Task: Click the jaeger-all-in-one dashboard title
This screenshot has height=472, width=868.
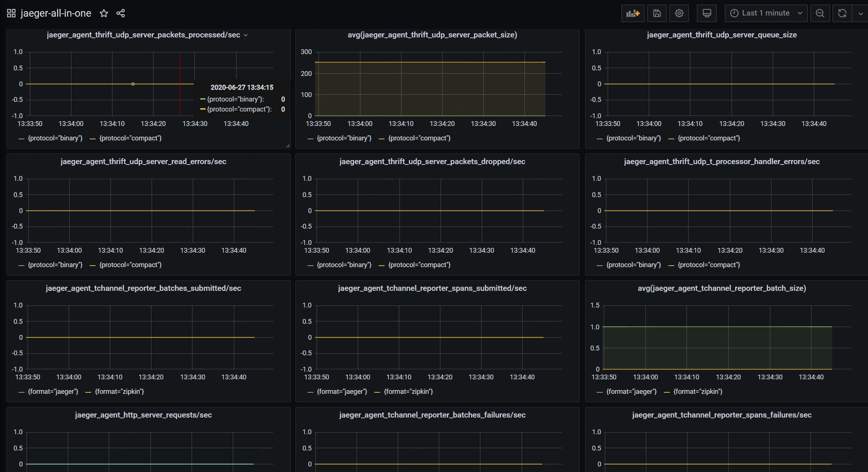Action: pyautogui.click(x=56, y=13)
